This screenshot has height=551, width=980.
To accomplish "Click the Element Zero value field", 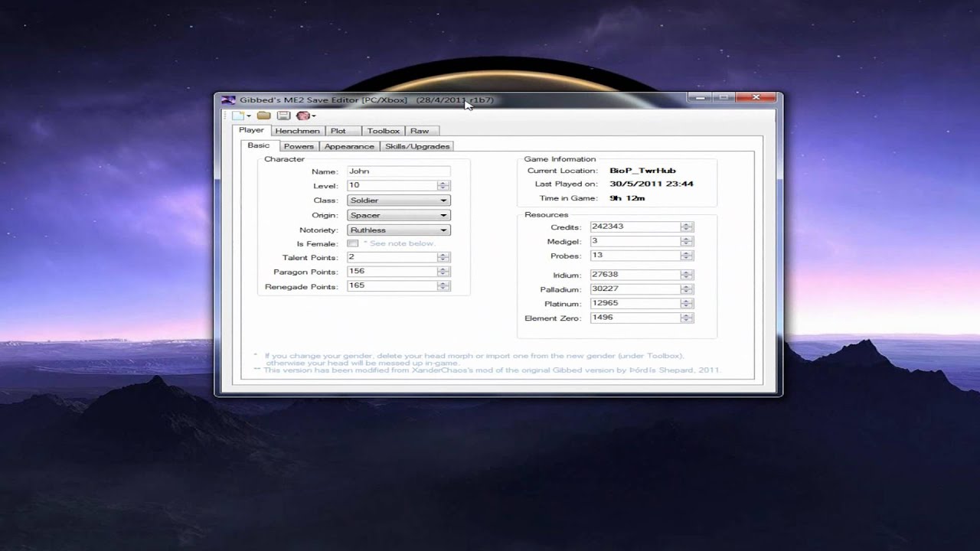I will tap(635, 318).
